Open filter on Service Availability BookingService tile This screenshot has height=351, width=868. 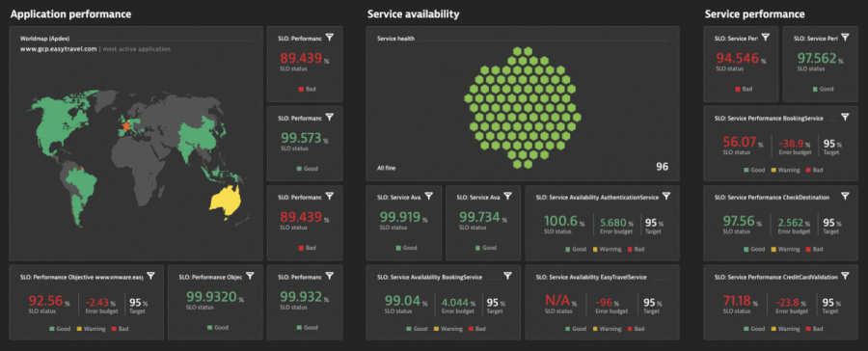click(x=507, y=276)
